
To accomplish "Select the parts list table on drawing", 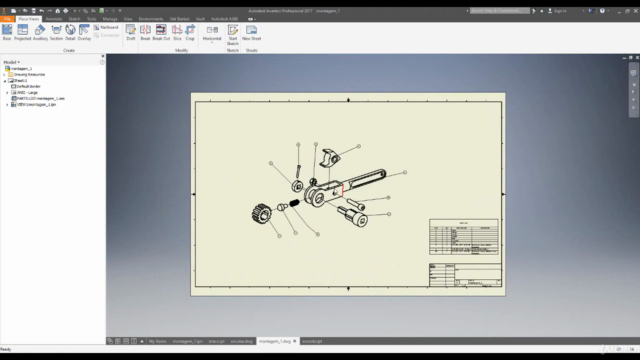I will [x=464, y=237].
